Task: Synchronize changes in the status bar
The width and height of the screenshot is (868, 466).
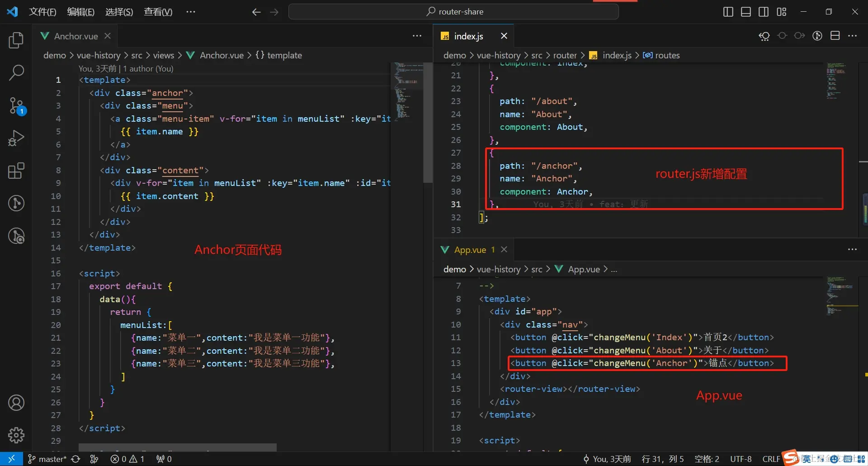Action: pyautogui.click(x=75, y=459)
